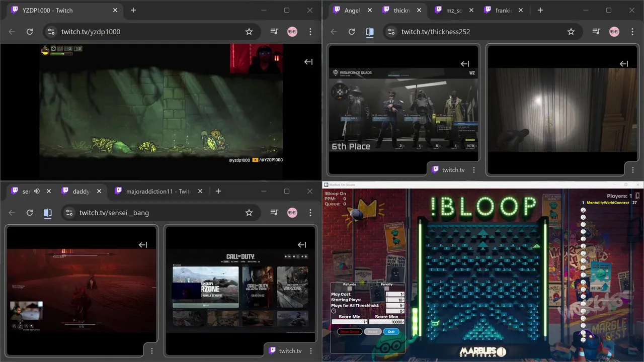Open Chrome menu in the sensei__bang window

(x=310, y=213)
